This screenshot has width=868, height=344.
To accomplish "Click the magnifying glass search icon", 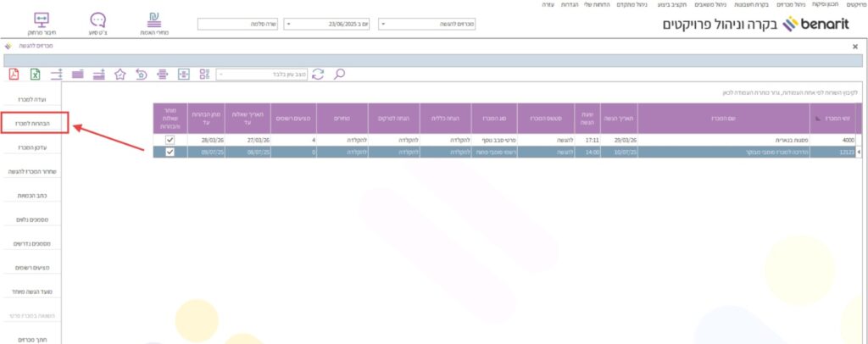I will [x=339, y=75].
